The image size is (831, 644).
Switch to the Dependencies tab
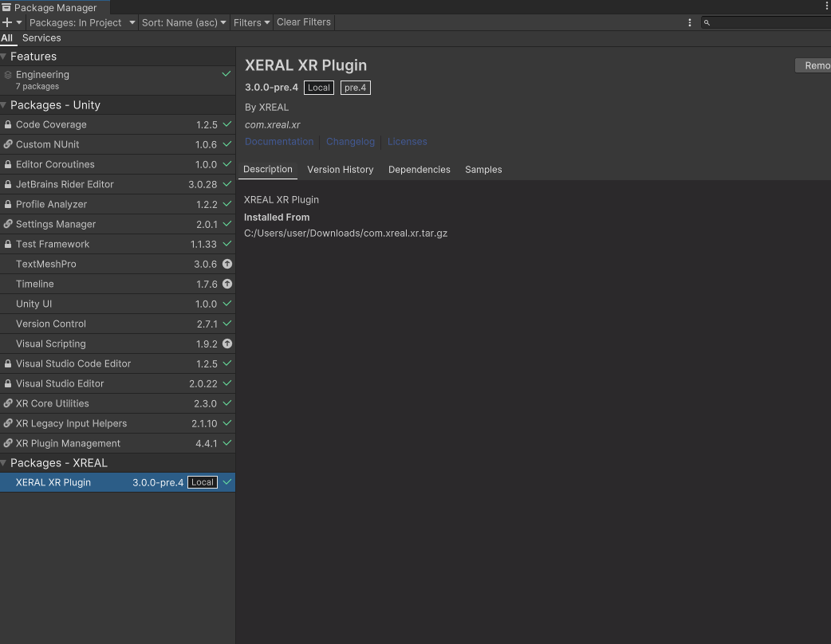tap(419, 170)
